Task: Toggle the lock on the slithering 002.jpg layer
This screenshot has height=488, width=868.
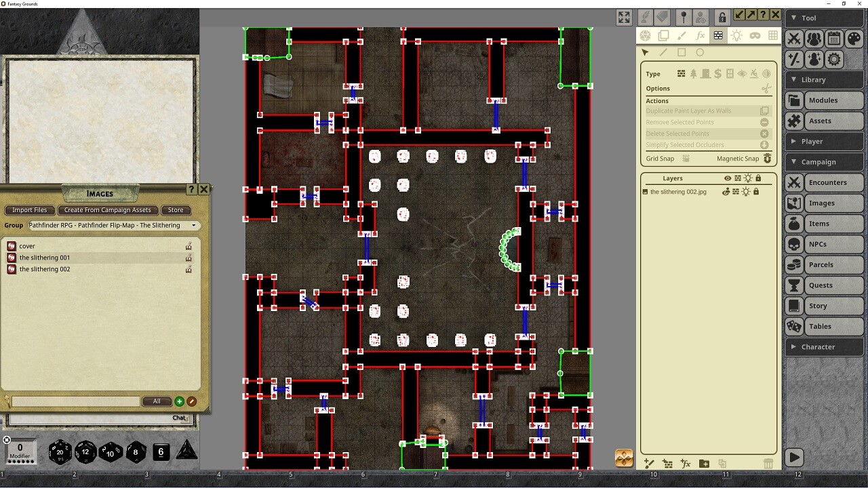Action: click(x=757, y=192)
